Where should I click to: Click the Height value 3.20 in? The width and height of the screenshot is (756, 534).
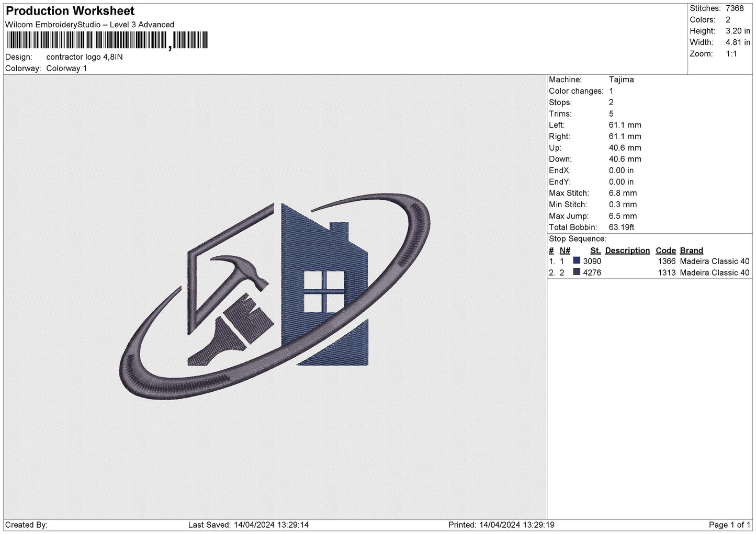[738, 31]
